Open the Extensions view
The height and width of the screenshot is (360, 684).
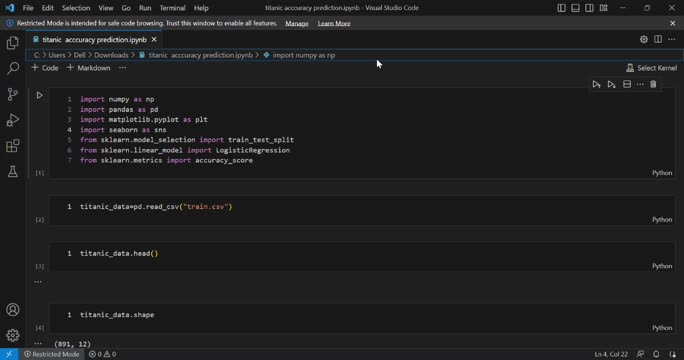click(13, 145)
